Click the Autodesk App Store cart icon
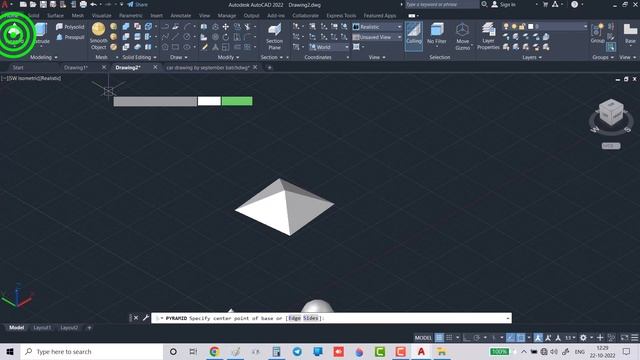The image size is (640, 360). coord(545,4)
